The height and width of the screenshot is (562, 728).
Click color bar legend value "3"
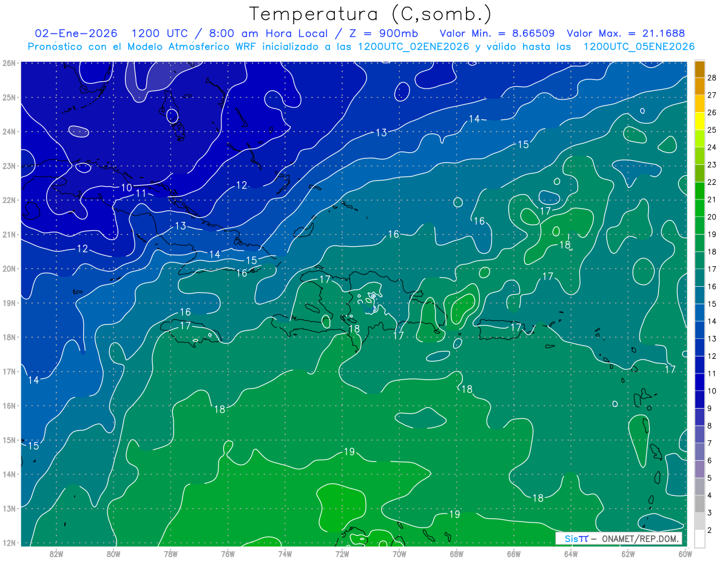710,513
